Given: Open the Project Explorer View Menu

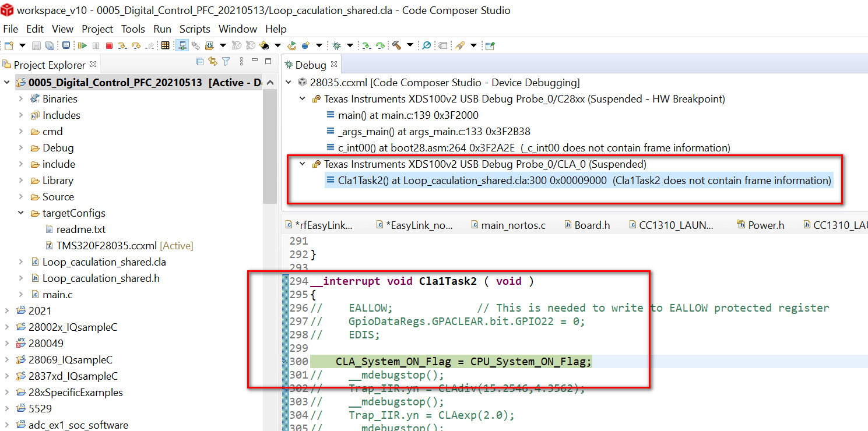Looking at the screenshot, I should pyautogui.click(x=241, y=62).
